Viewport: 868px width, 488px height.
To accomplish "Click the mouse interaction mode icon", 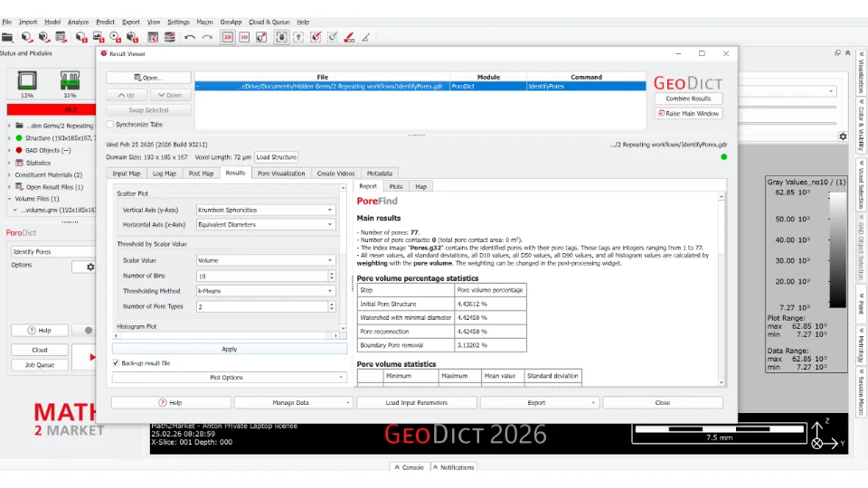I will click(281, 38).
